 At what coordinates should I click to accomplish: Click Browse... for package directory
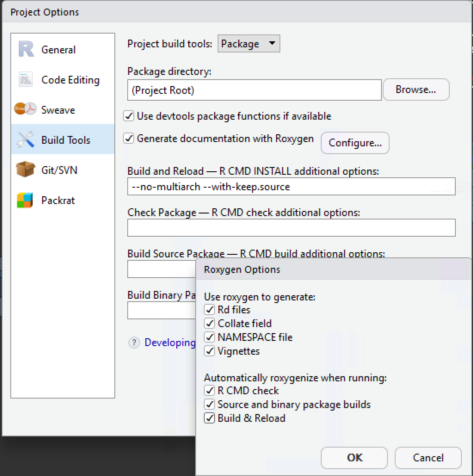tap(416, 90)
